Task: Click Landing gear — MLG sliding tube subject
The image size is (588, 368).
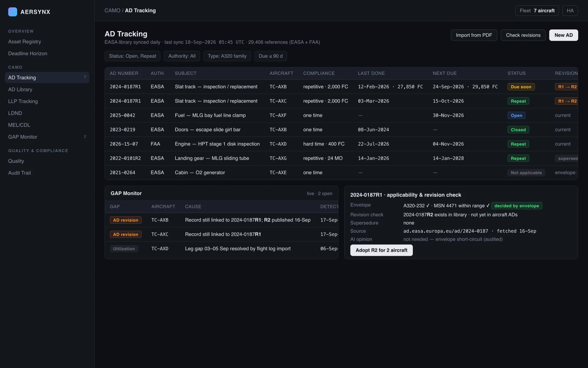Action: tap(212, 158)
